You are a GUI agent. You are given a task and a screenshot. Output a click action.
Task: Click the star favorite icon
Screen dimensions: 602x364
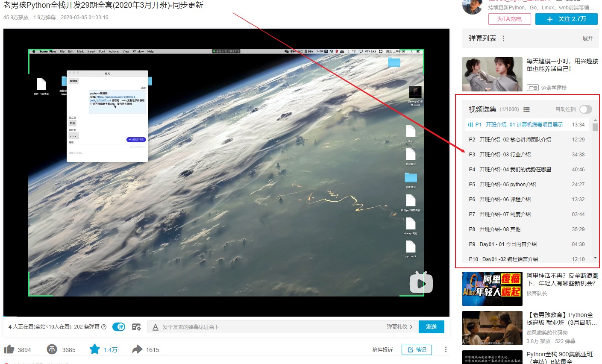pyautogui.click(x=94, y=349)
